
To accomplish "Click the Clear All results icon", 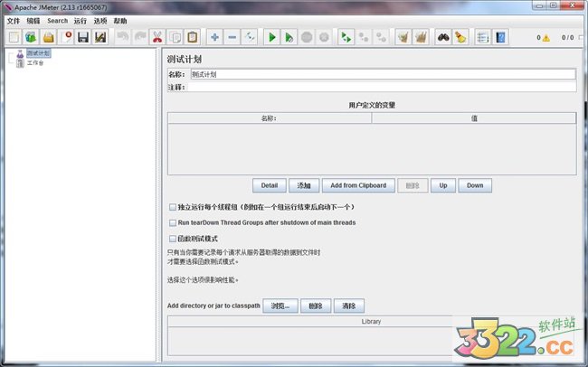I will point(421,37).
